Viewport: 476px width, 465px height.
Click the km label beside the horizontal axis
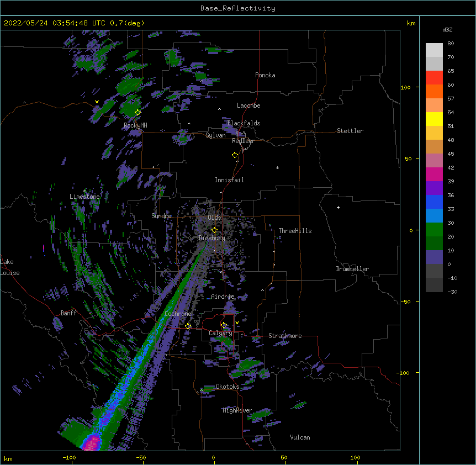point(8,458)
